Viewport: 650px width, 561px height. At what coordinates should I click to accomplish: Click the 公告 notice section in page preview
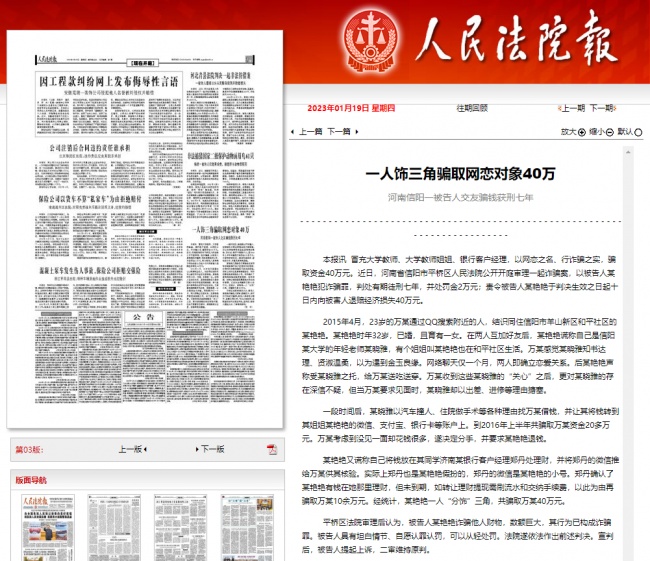coord(143,317)
